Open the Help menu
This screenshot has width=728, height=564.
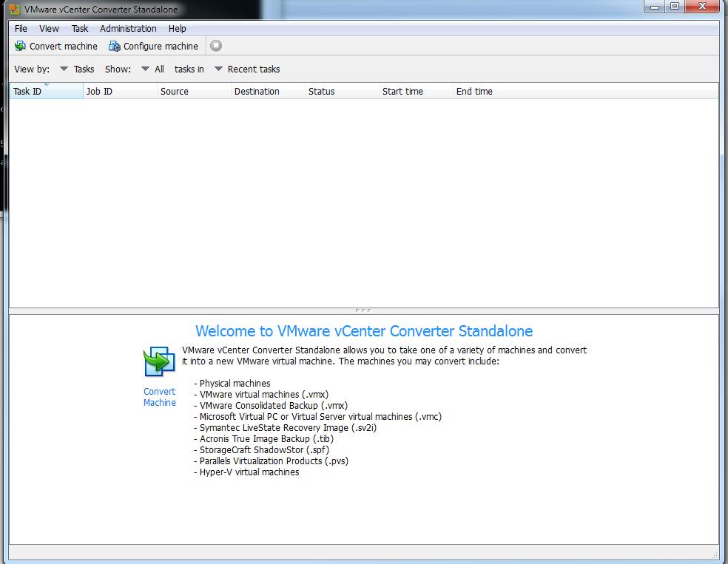coord(178,28)
